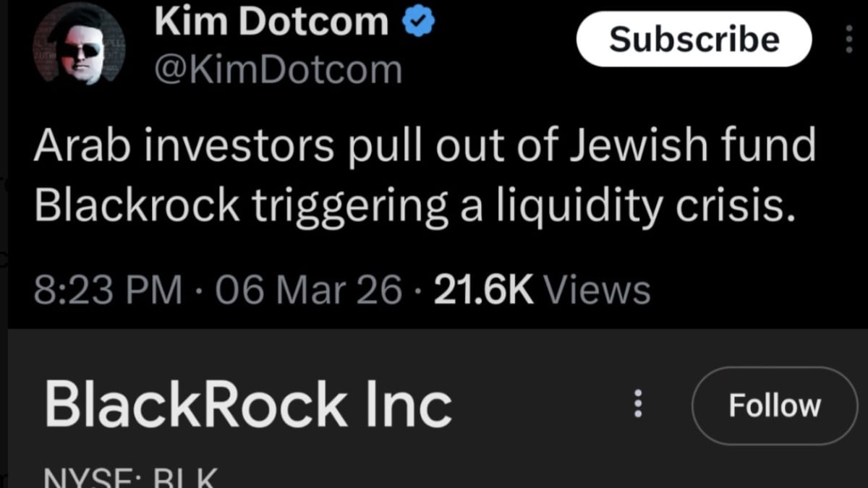Image resolution: width=868 pixels, height=488 pixels.
Task: Subscribe to Kim Dotcom
Action: coord(694,39)
